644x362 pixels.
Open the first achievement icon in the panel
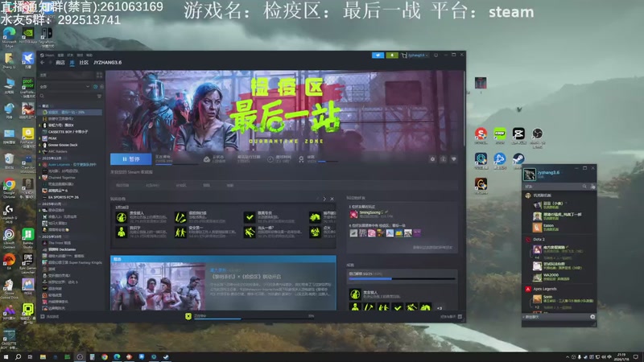[122, 217]
